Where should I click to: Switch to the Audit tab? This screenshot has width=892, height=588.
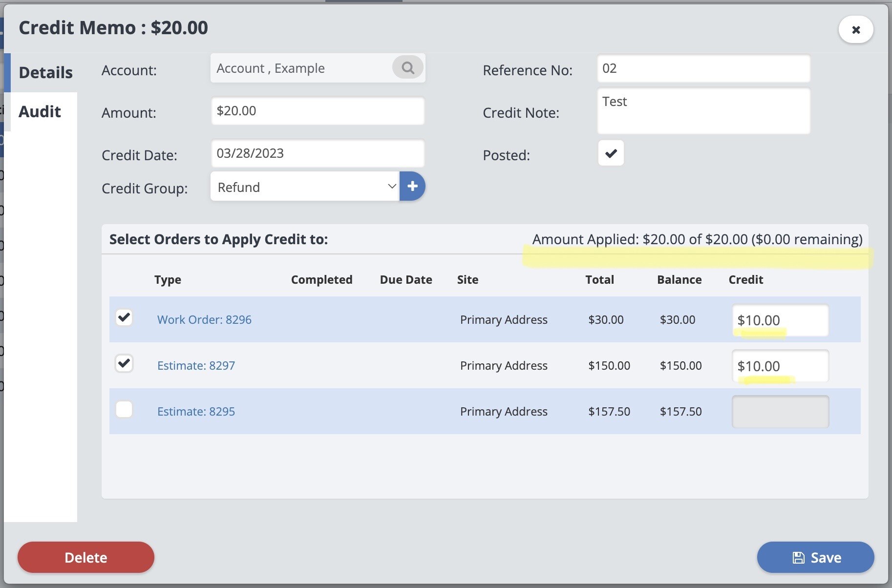[40, 112]
